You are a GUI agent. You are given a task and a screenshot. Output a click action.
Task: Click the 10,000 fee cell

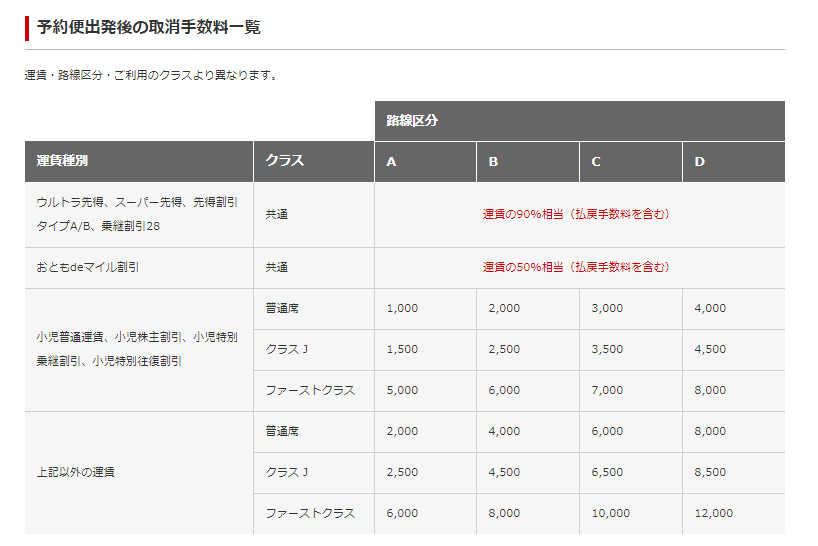tap(631, 514)
